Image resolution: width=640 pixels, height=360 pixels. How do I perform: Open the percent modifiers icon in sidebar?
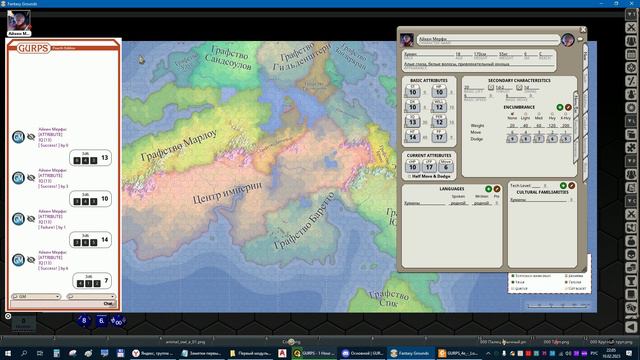coord(631,81)
